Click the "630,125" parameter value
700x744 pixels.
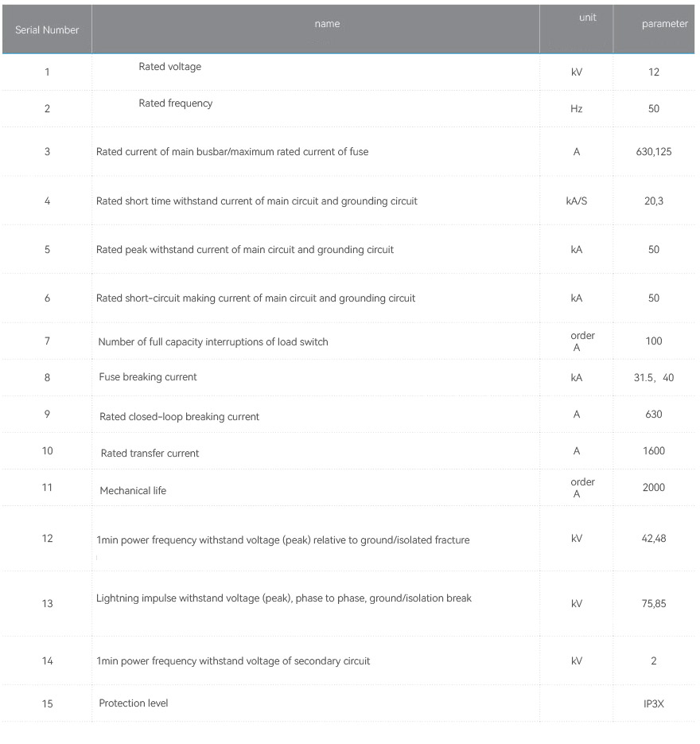654,151
